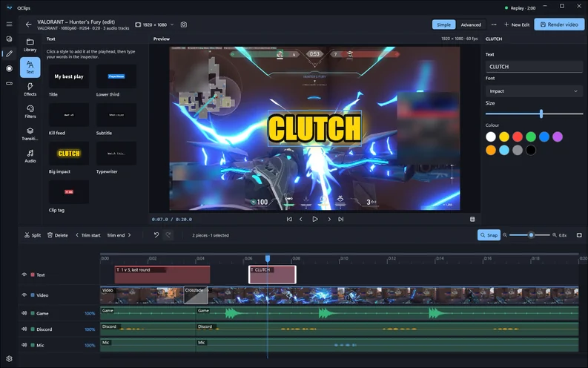Add the Big impact text style

pos(69,154)
